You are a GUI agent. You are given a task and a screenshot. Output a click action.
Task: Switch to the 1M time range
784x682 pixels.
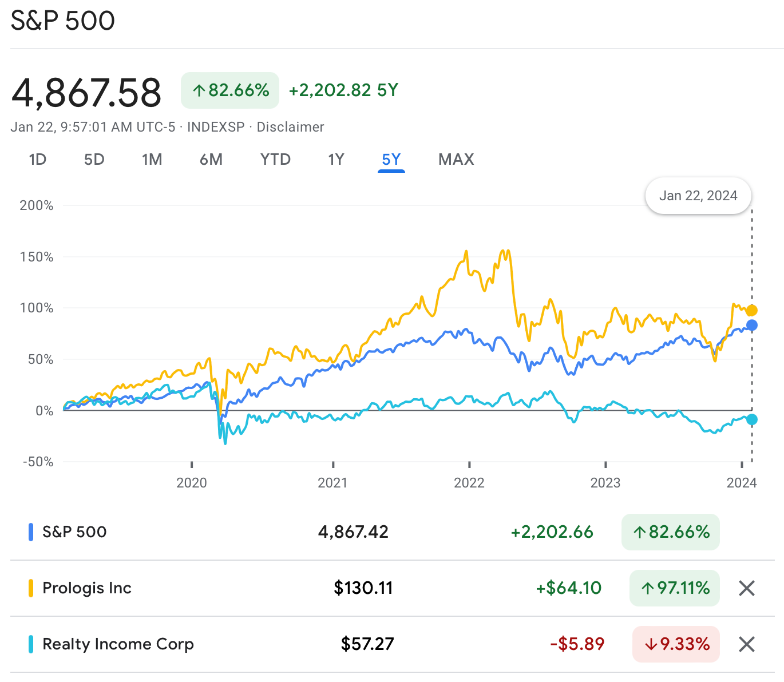click(152, 160)
